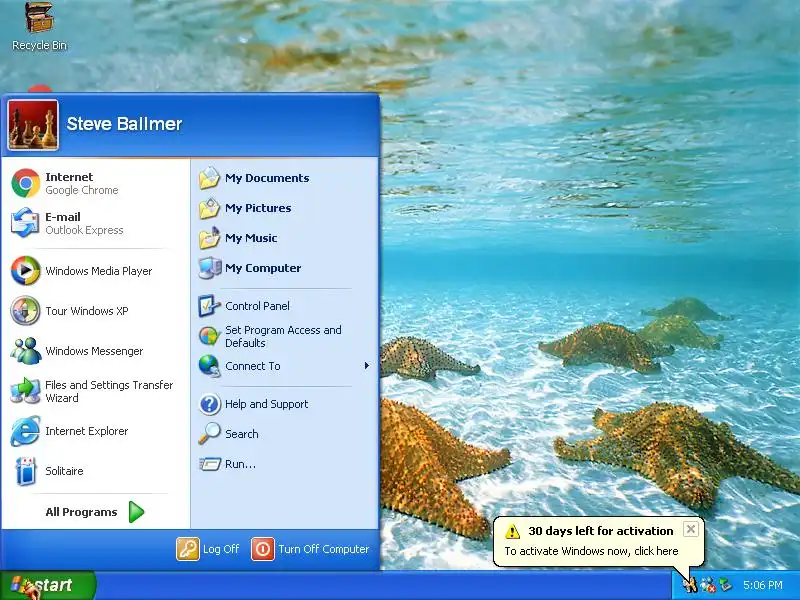
Task: Click the Search magnifier icon
Action: 209,434
